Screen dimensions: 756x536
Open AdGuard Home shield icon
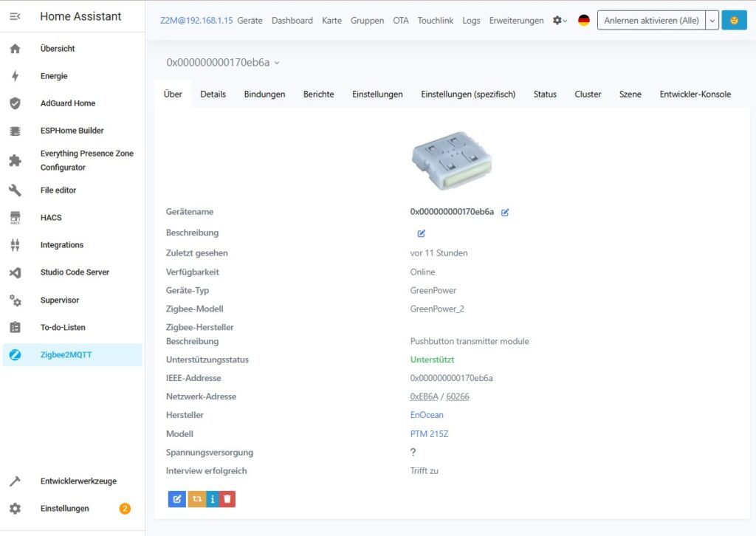[x=15, y=103]
